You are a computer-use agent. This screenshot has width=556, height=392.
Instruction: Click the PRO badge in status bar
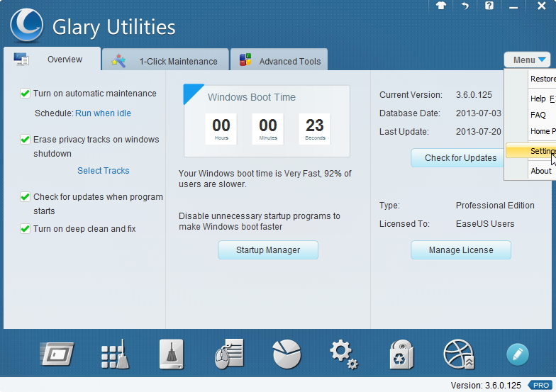[540, 386]
